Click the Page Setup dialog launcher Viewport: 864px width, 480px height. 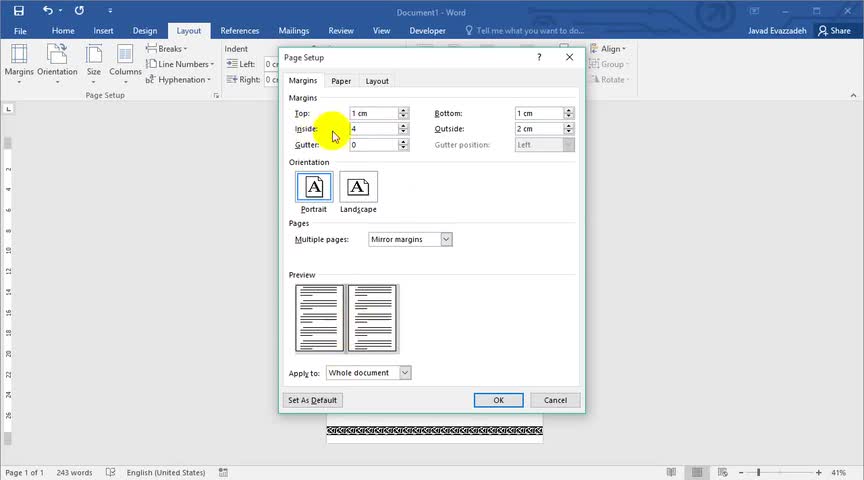[x=216, y=95]
